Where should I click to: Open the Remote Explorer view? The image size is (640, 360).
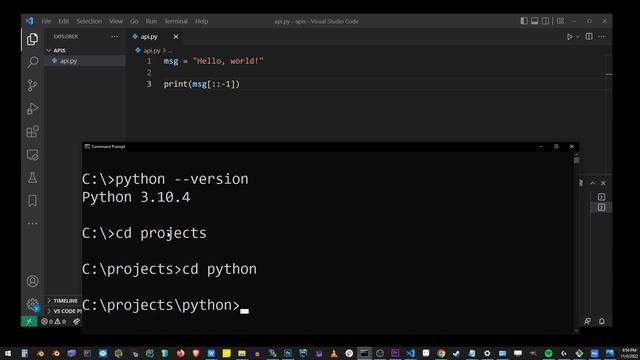[32, 155]
